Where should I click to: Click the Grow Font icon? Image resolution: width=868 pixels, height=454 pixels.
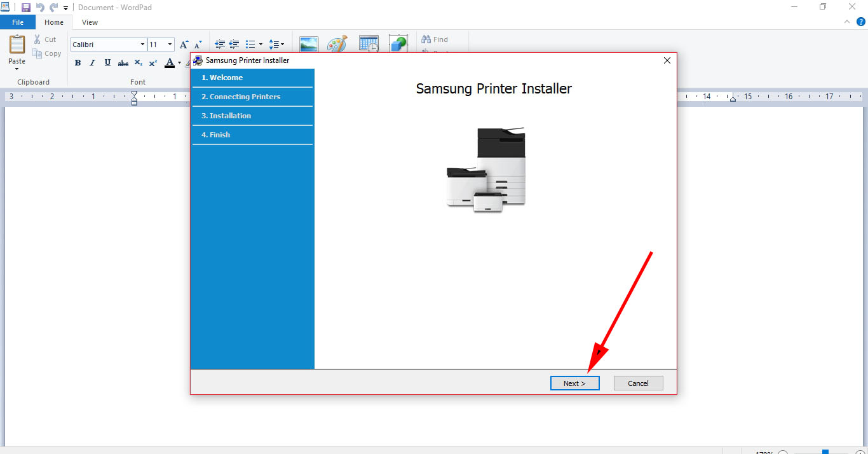pyautogui.click(x=183, y=45)
